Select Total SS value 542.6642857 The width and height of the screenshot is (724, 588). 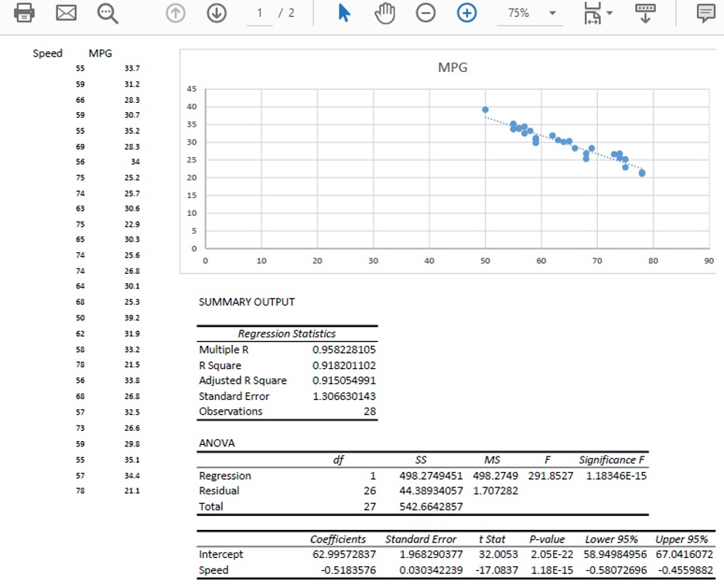[x=431, y=507]
